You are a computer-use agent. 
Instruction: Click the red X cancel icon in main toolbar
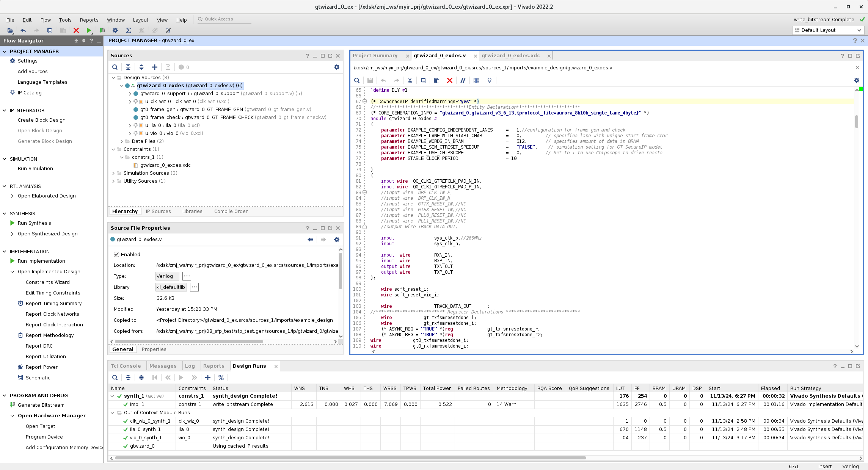click(76, 30)
